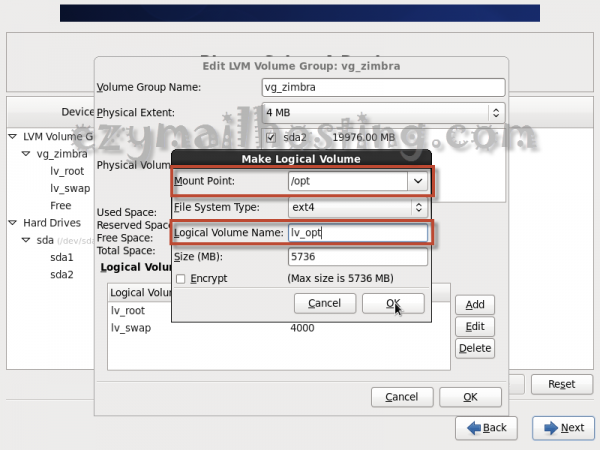Go Back with the arrow button
Screen dimensions: 600x450
point(486,428)
